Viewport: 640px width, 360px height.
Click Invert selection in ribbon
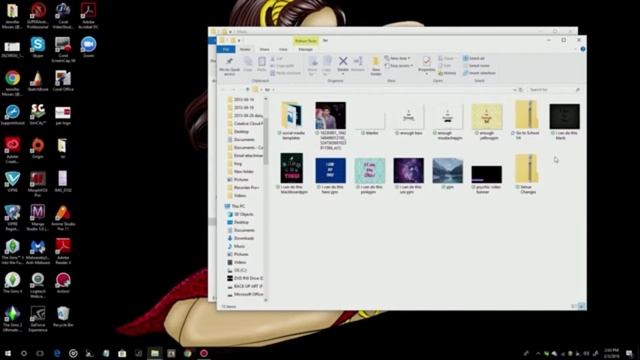point(479,73)
